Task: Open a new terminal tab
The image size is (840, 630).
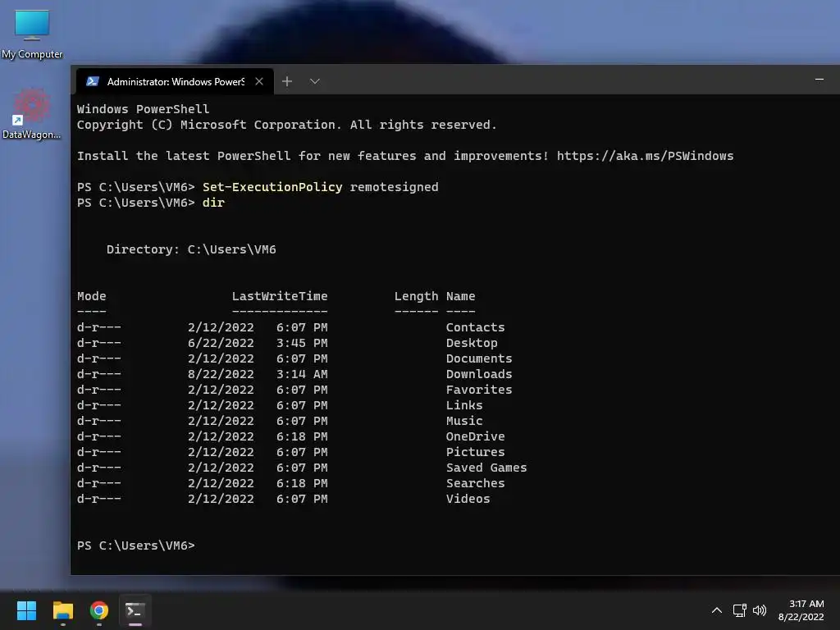Action: point(287,81)
